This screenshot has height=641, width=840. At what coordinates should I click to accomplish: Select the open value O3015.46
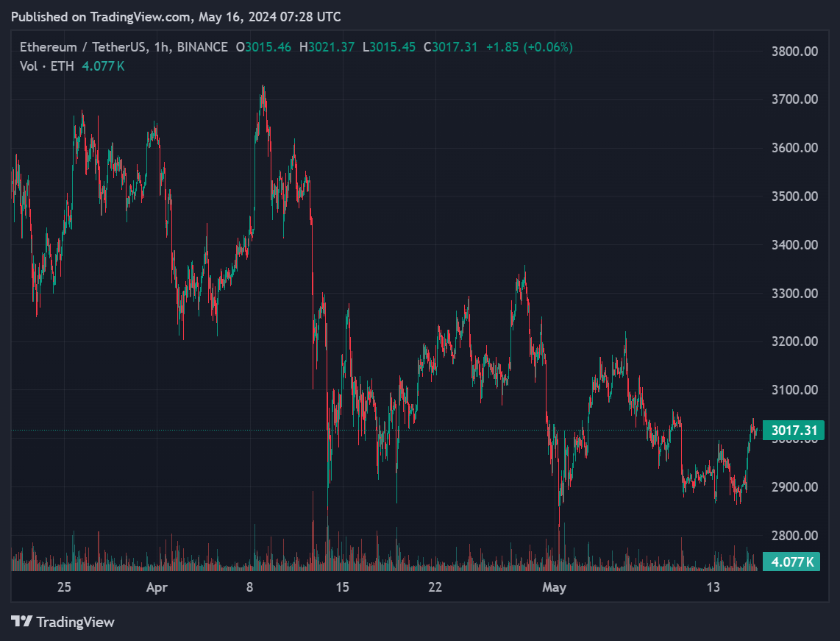pos(263,47)
